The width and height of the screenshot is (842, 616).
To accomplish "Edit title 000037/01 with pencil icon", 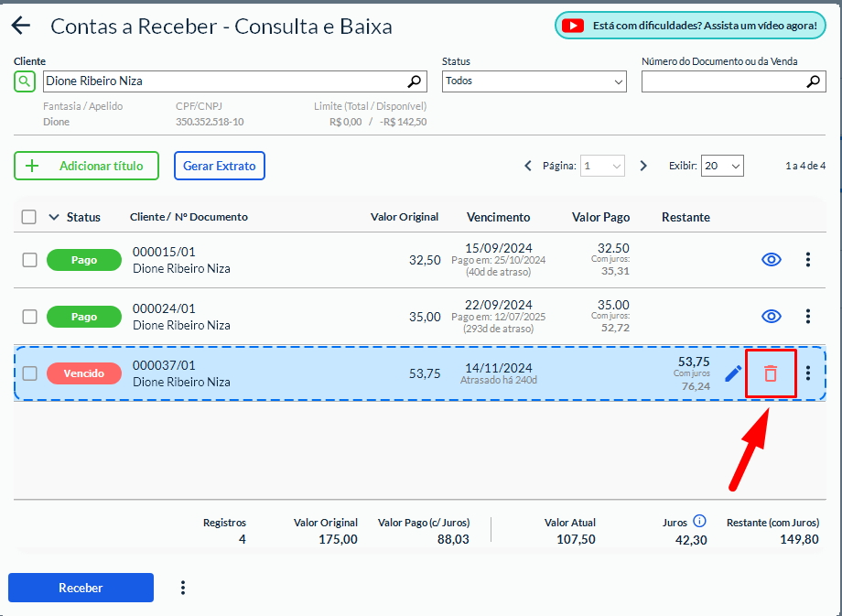I will click(733, 373).
